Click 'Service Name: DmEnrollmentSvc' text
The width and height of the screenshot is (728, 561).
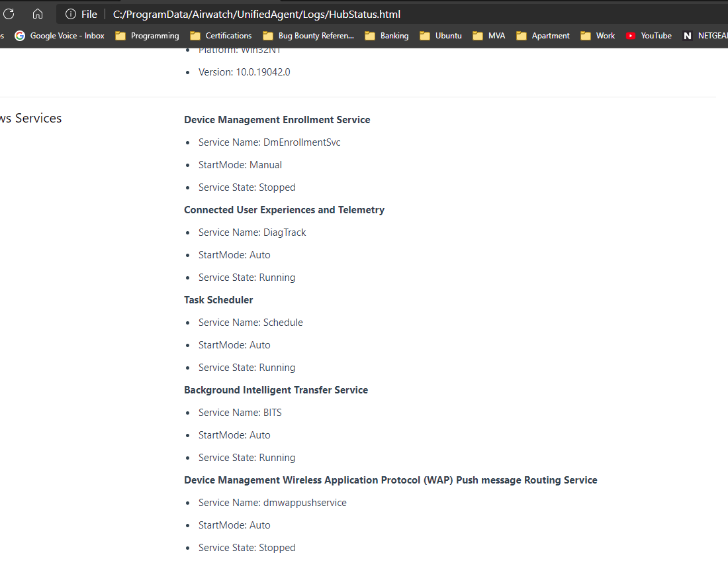269,142
